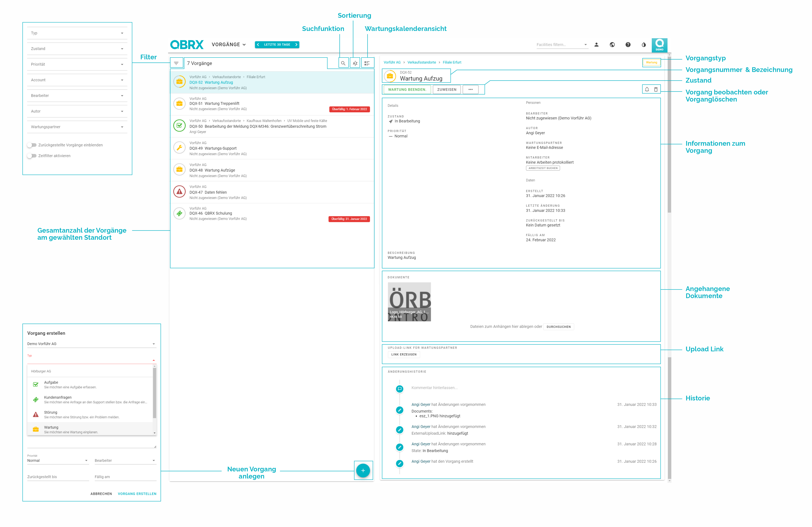Open the help question mark icon
The height and width of the screenshot is (527, 812).
628,45
